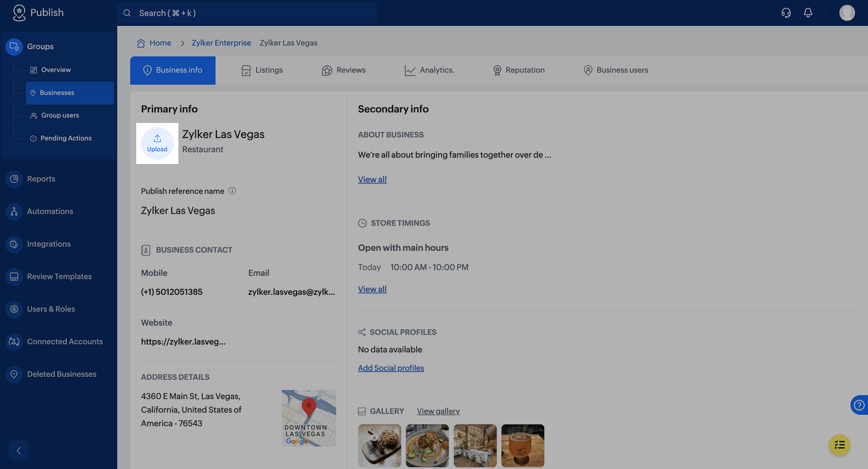Open the Zylker Enterprise breadcrumb
Screen dimensions: 868x469
(221, 43)
